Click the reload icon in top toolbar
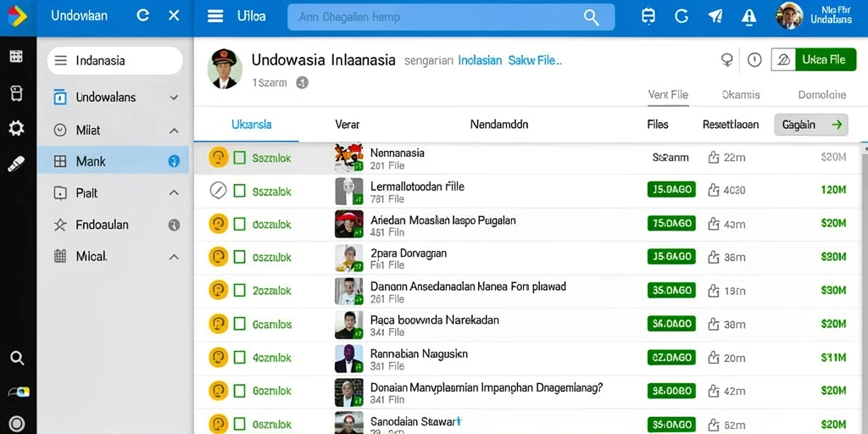Image resolution: width=868 pixels, height=434 pixels. [x=682, y=17]
